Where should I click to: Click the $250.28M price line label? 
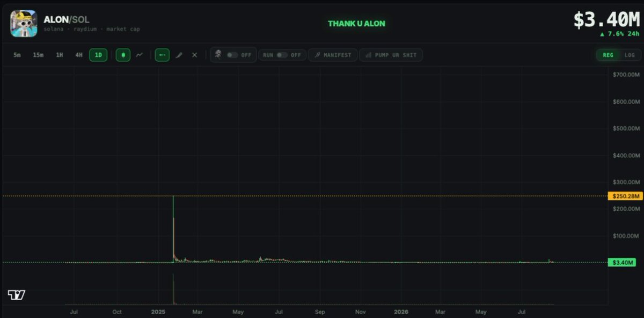coord(625,196)
